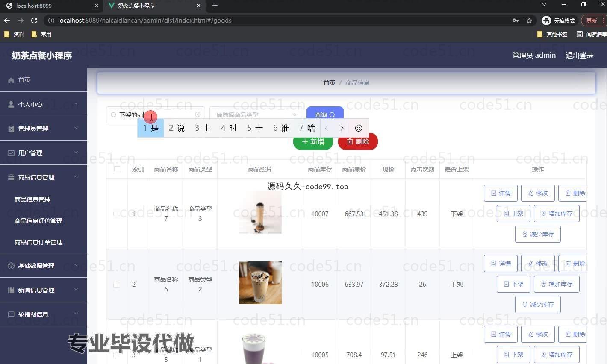Expand 新闻信息管理 sidebar menu
Viewport: 607px width, 364px height.
(44, 290)
